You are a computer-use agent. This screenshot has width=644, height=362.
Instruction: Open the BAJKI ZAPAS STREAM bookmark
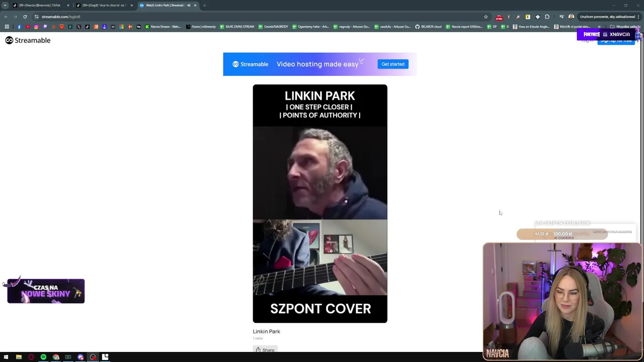(237, 27)
